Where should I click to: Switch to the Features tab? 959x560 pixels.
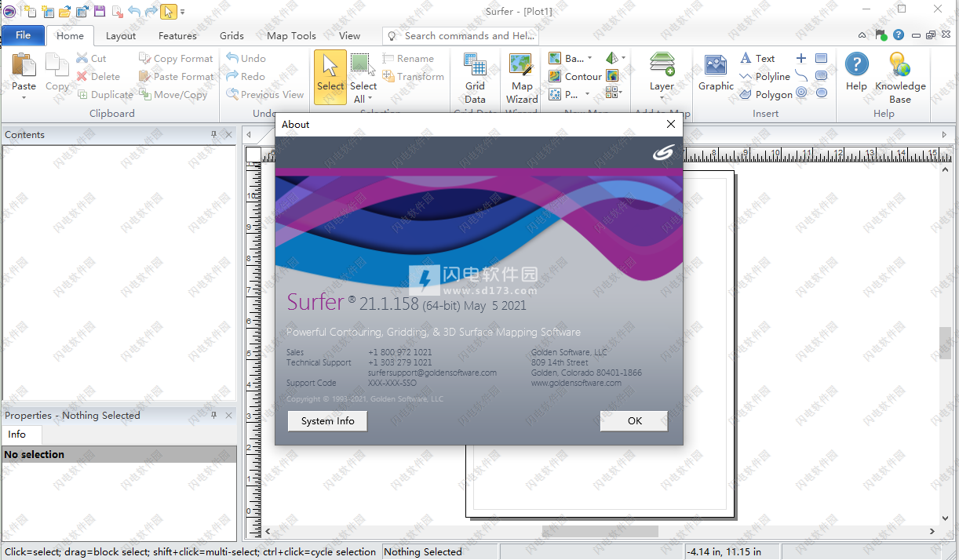click(x=177, y=35)
